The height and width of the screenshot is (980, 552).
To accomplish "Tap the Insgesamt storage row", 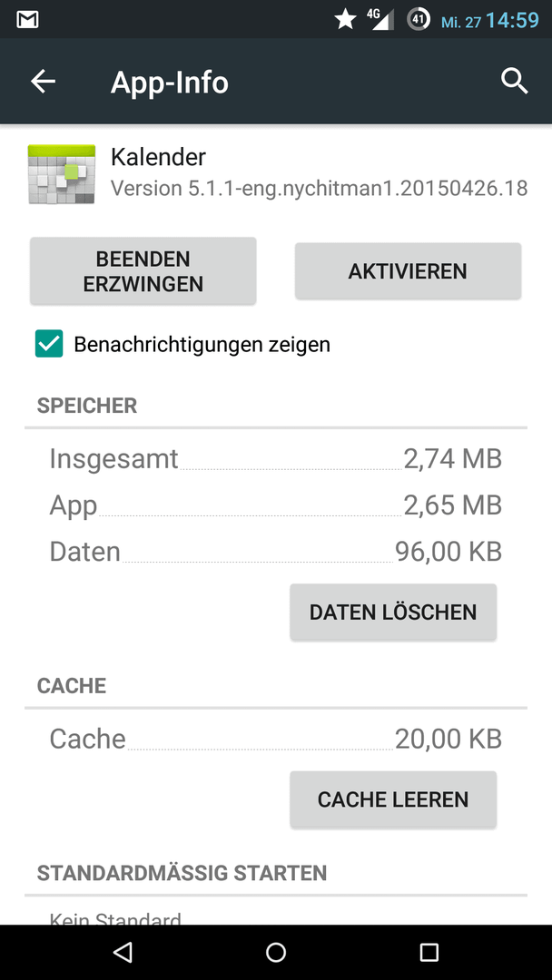I will [276, 459].
